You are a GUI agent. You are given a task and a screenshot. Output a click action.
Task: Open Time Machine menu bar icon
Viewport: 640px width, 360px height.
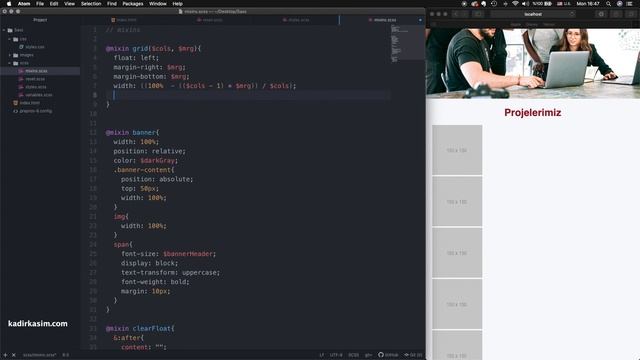coord(494,4)
